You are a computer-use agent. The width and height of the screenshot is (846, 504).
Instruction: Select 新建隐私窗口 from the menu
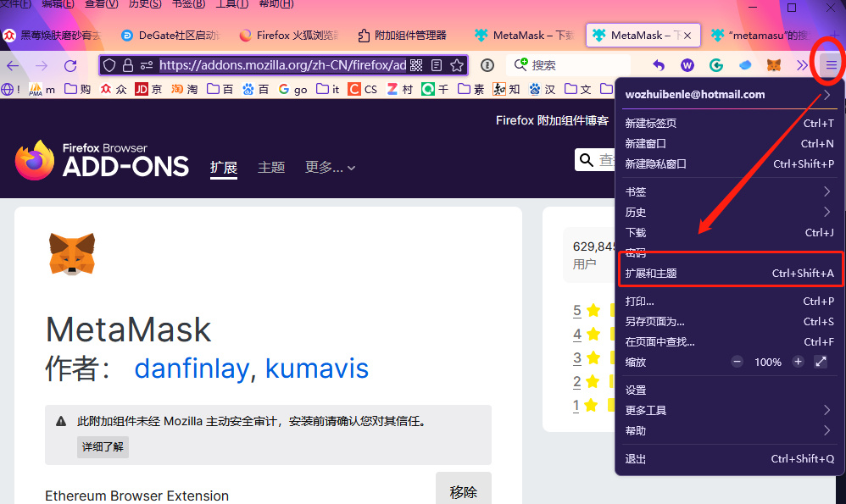point(730,163)
